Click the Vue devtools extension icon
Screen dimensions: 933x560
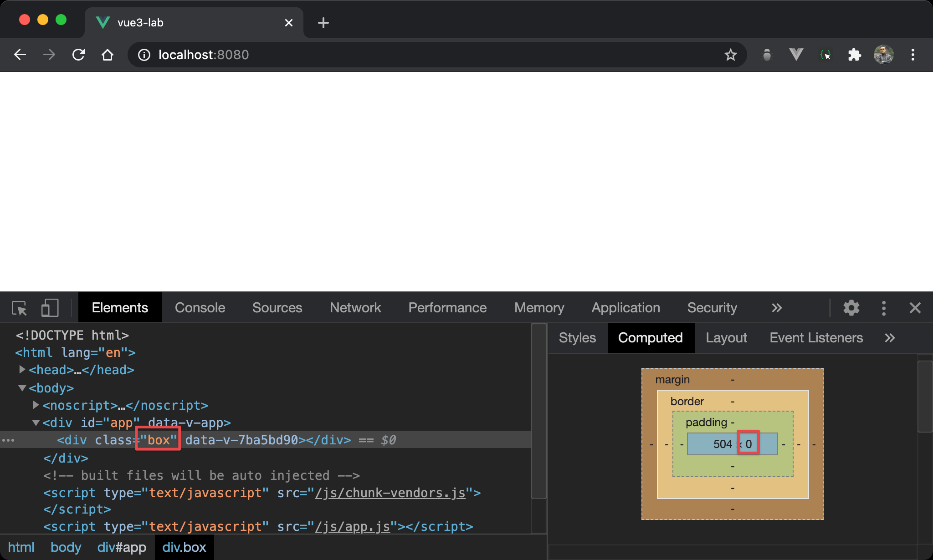coord(796,55)
